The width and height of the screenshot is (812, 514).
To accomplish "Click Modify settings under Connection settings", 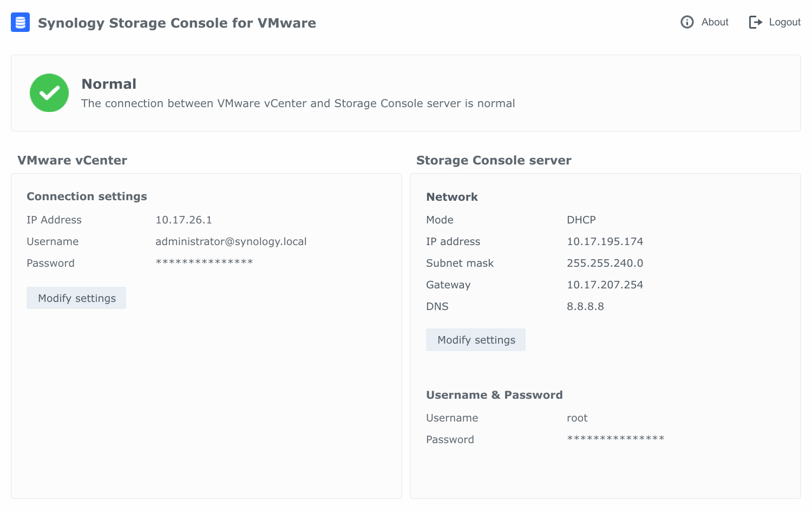I will (76, 298).
